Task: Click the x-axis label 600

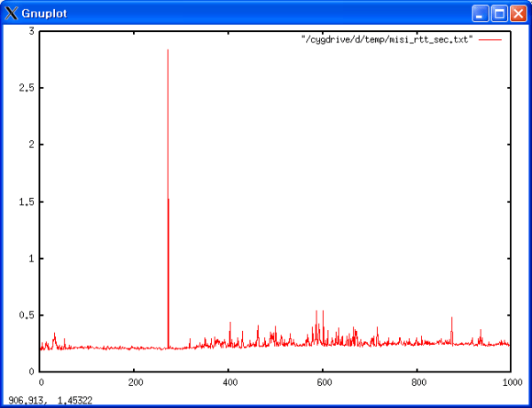Action: [322, 383]
